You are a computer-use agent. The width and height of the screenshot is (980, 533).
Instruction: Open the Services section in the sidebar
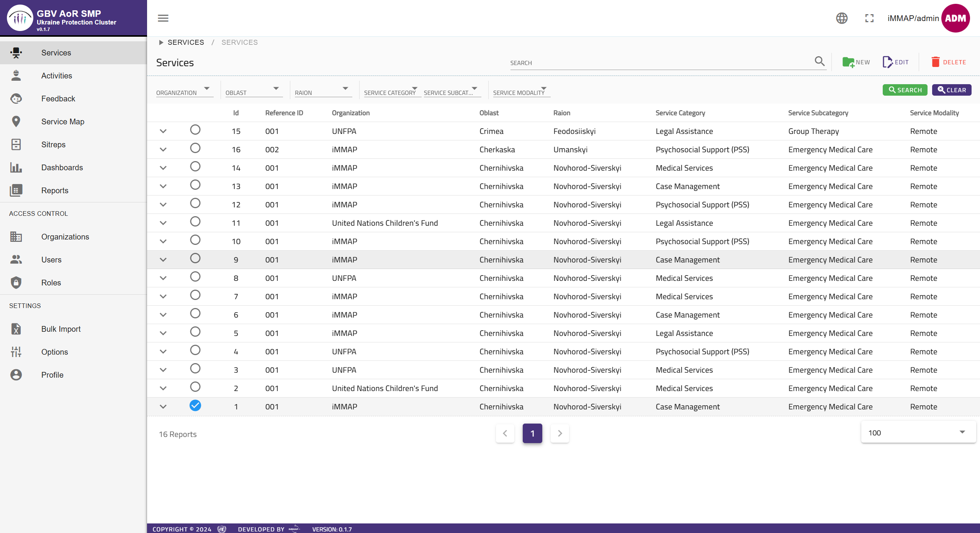pyautogui.click(x=56, y=52)
